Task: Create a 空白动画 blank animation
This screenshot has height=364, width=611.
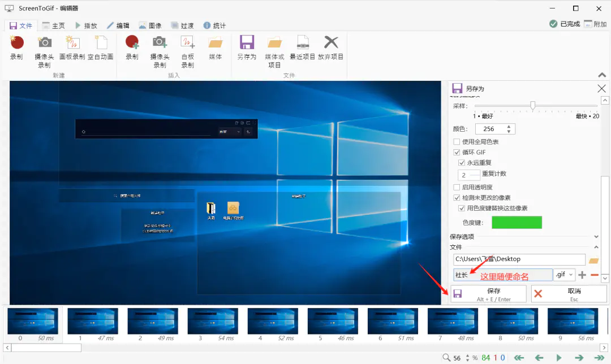Action: (101, 47)
